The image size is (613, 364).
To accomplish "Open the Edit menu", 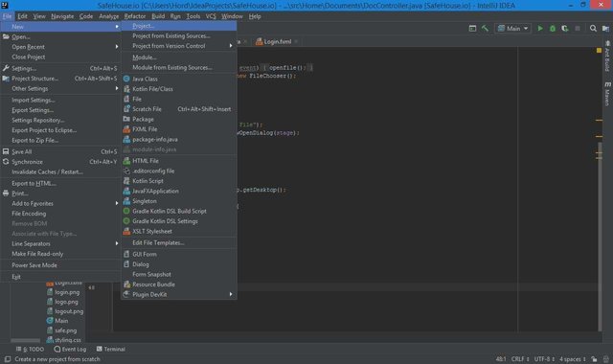I will tap(22, 16).
